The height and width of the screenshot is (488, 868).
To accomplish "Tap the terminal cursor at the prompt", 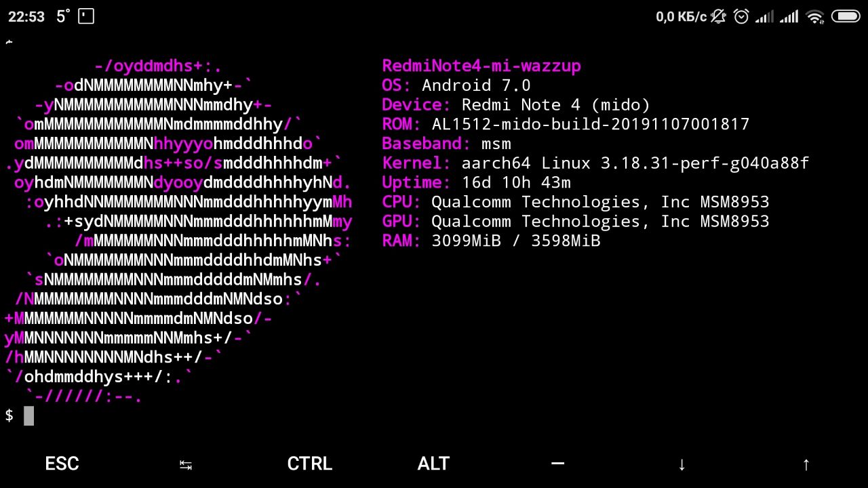I will tap(28, 416).
